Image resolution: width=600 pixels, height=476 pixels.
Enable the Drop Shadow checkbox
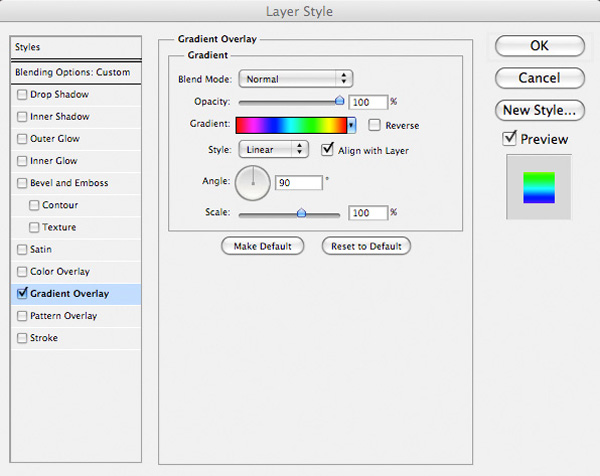[22, 95]
